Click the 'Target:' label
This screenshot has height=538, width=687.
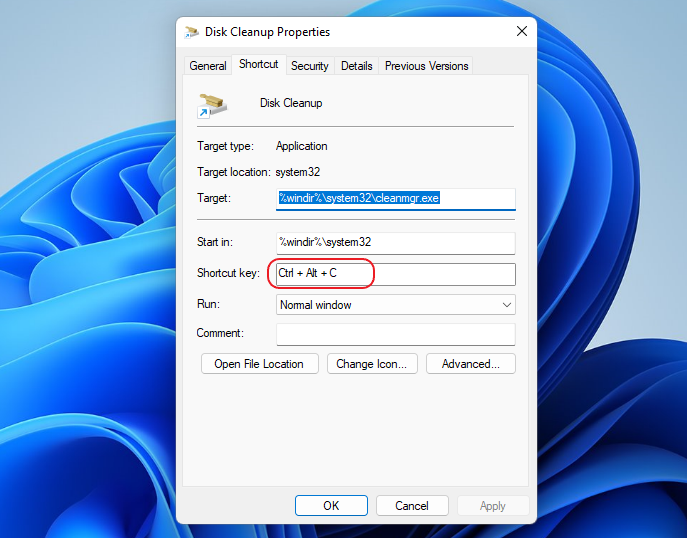(x=214, y=198)
